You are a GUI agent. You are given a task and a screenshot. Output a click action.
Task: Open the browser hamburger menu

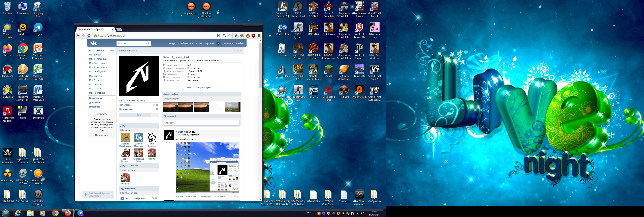259,35
